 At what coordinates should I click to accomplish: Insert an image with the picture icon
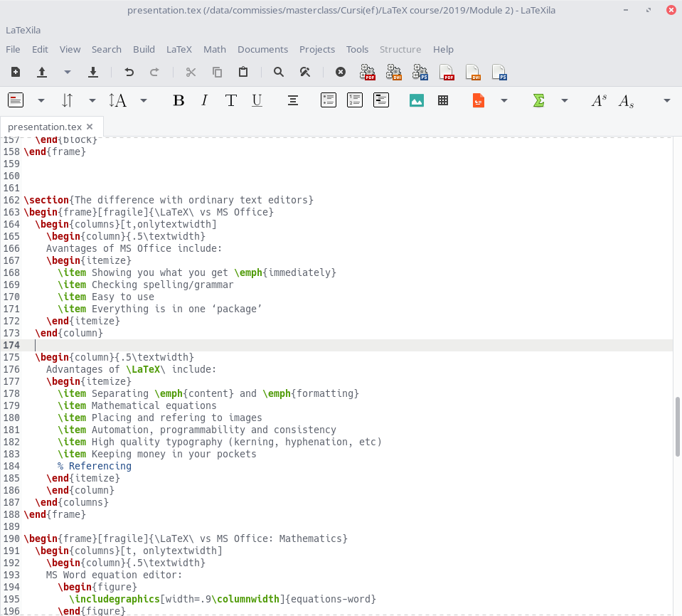coord(417,100)
